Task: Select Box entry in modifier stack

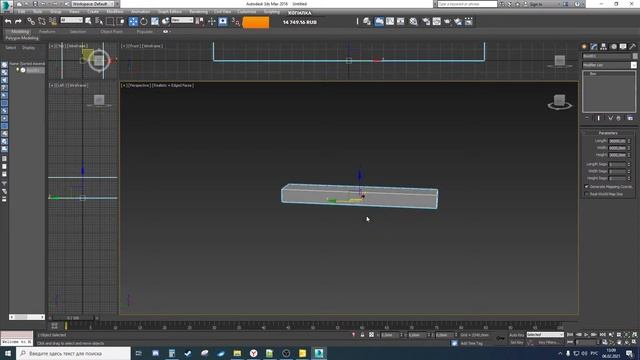Action: coord(593,74)
